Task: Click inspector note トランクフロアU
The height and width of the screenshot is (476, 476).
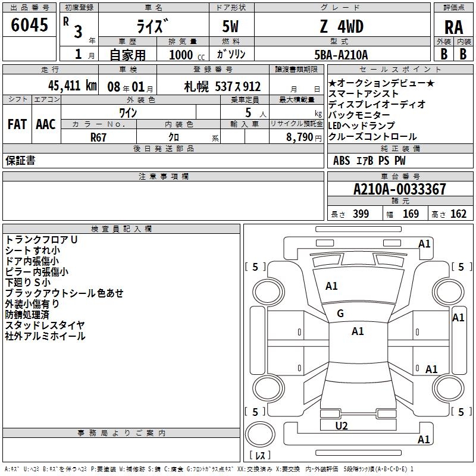Action: pos(41,240)
